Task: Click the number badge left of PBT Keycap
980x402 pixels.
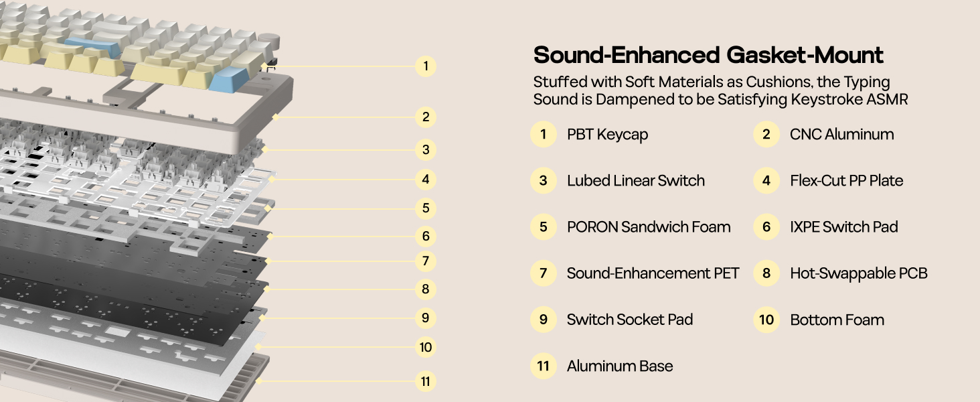Action: click(544, 134)
